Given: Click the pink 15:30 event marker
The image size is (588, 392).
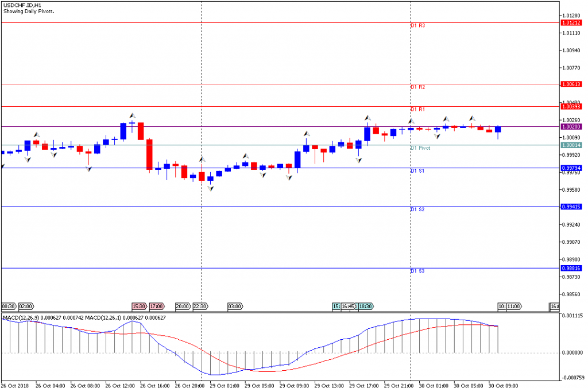Looking at the screenshot, I should 140,306.
